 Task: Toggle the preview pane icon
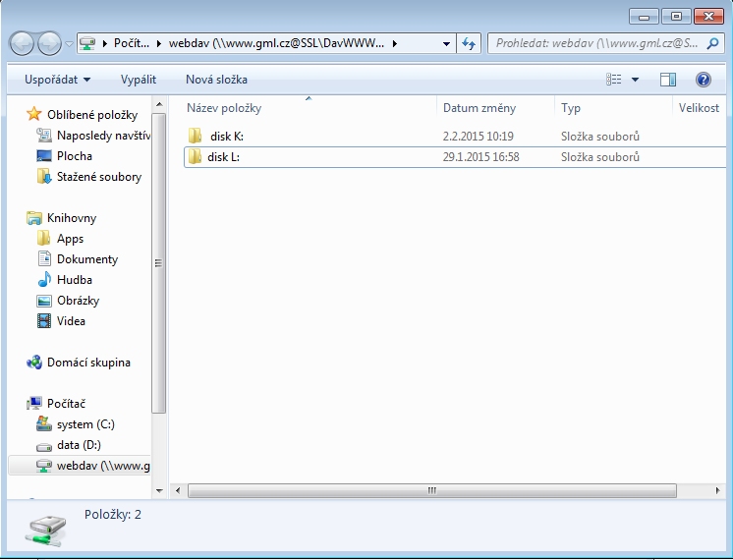click(668, 80)
